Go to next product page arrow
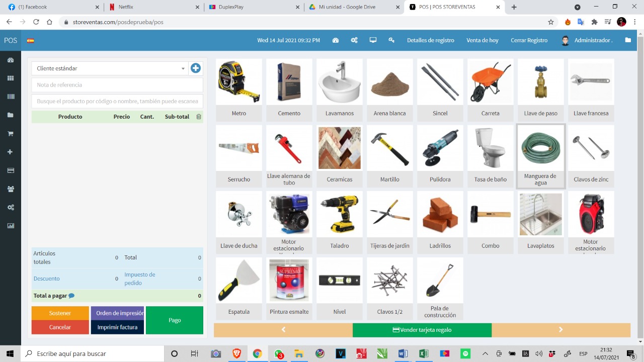The height and width of the screenshot is (362, 644). click(560, 330)
